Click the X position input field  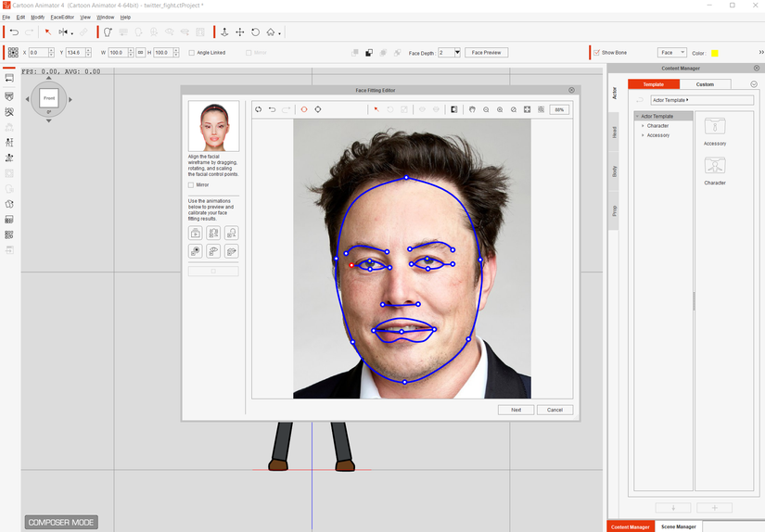[x=39, y=52]
